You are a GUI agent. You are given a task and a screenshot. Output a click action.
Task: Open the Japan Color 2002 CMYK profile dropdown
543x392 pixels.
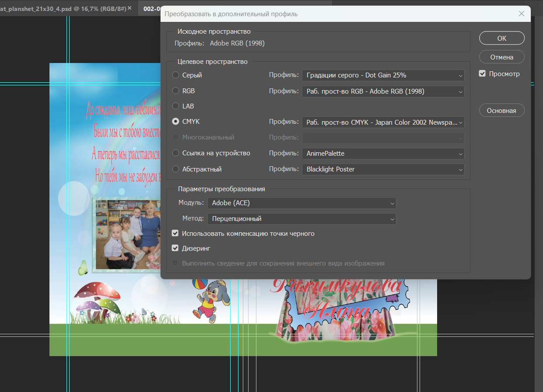(383, 122)
